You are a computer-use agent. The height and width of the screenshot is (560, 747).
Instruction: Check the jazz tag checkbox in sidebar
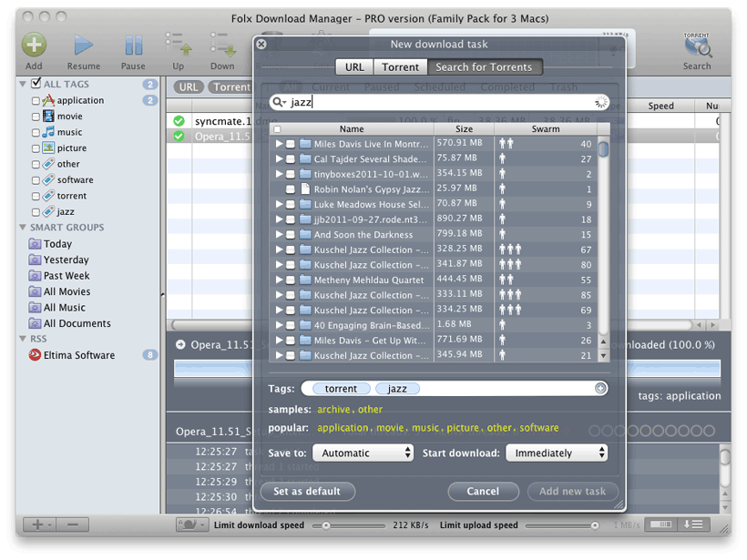tap(36, 212)
